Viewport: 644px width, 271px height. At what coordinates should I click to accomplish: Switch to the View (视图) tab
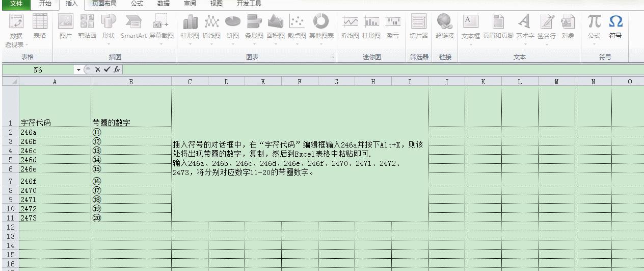[217, 4]
